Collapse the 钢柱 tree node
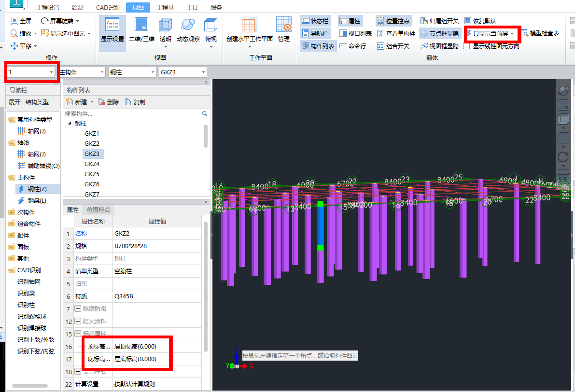 pyautogui.click(x=70, y=124)
